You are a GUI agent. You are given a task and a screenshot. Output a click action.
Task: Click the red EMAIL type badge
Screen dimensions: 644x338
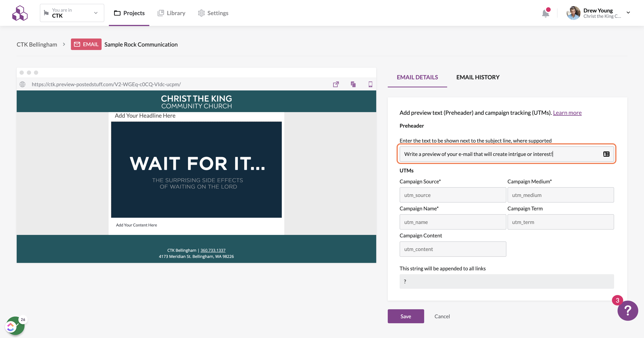(x=86, y=44)
